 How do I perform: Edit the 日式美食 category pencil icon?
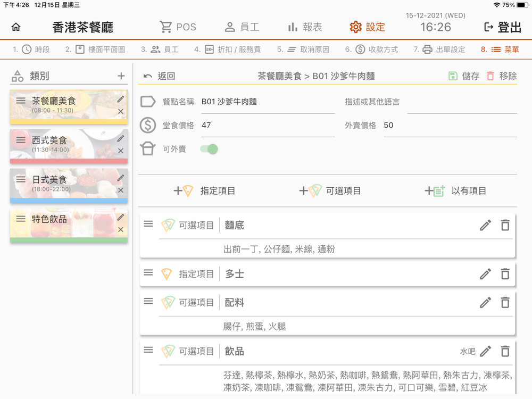tap(120, 178)
